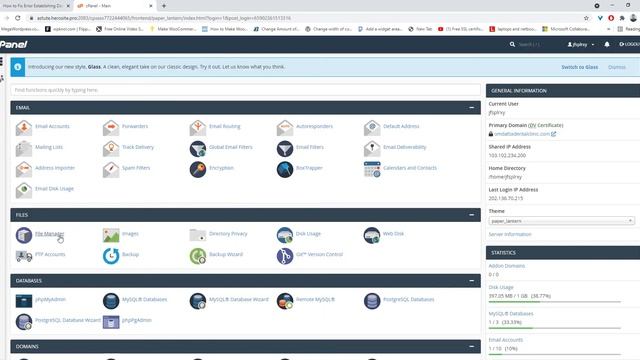Open the MySQL Database Wizard icon
640x360 pixels.
tap(198, 301)
